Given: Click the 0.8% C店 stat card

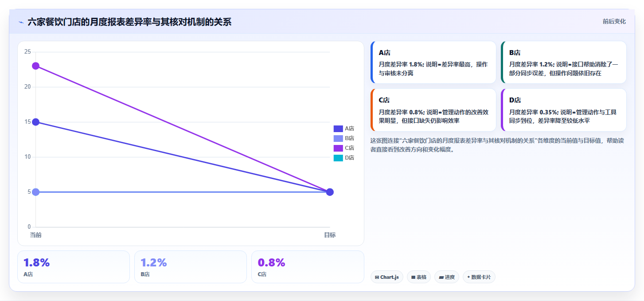Looking at the screenshot, I should 308,267.
